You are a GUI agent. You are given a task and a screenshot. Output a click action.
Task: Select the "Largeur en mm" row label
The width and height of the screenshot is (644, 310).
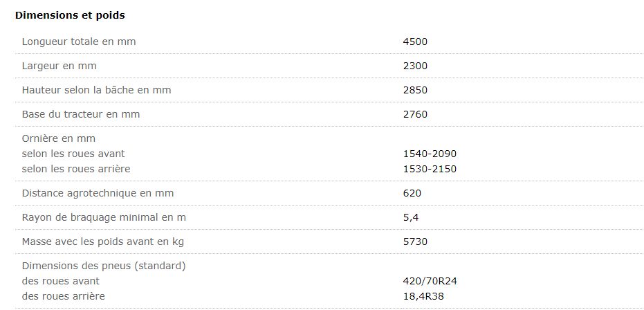(x=59, y=66)
